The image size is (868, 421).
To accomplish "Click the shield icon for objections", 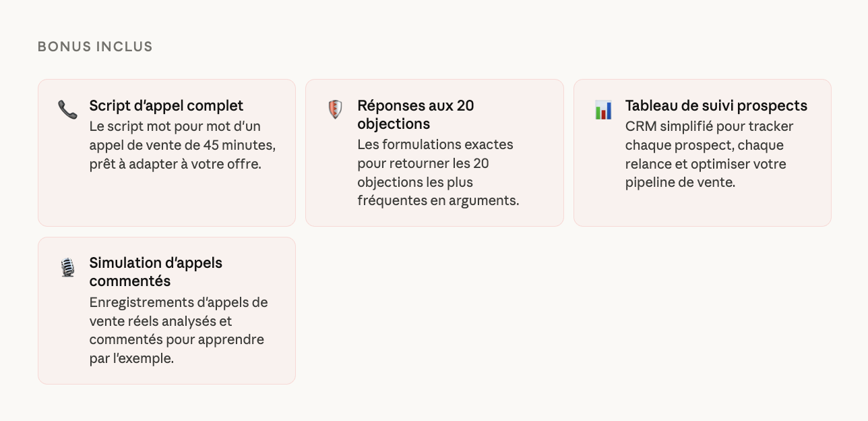I will tap(335, 109).
